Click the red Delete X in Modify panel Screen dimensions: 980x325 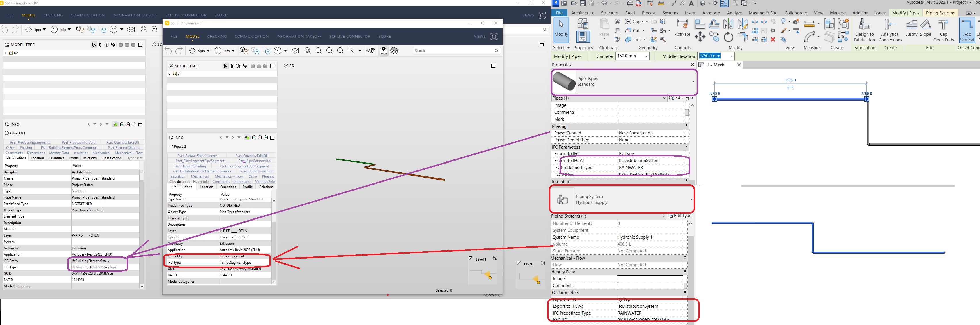[773, 39]
